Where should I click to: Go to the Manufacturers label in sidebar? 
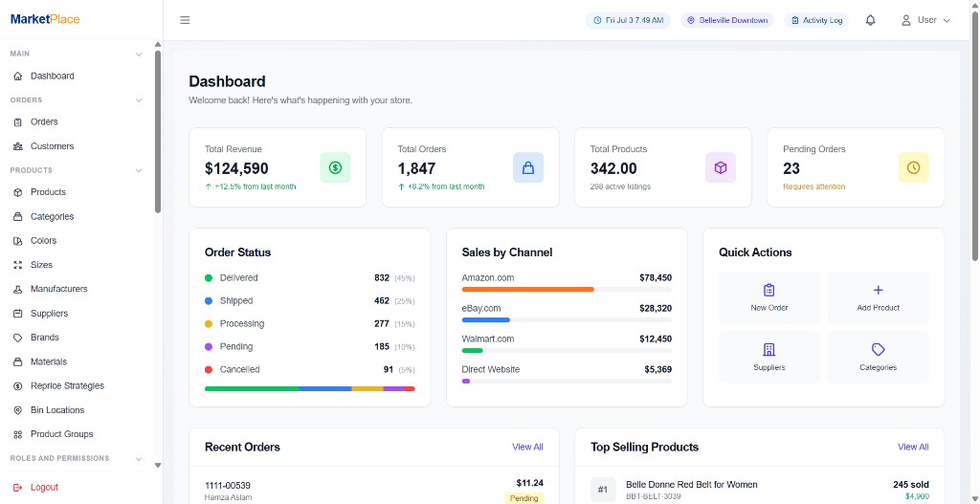click(x=58, y=289)
